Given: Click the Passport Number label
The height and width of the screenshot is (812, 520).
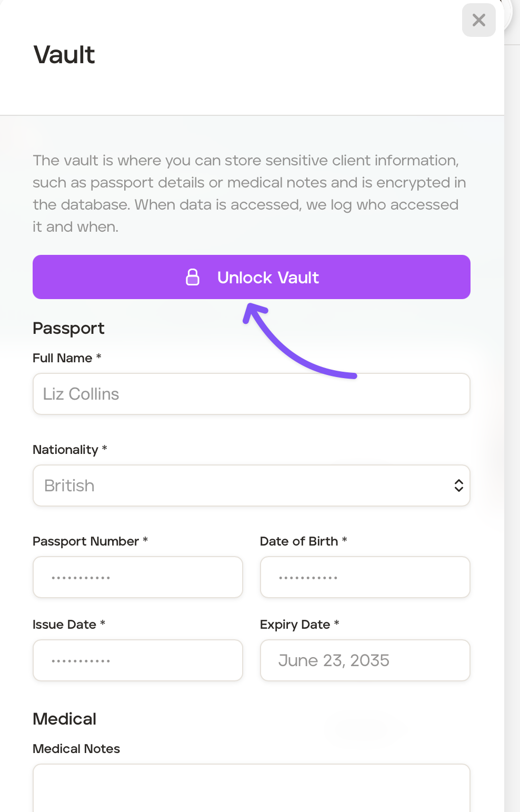Looking at the screenshot, I should pos(86,541).
